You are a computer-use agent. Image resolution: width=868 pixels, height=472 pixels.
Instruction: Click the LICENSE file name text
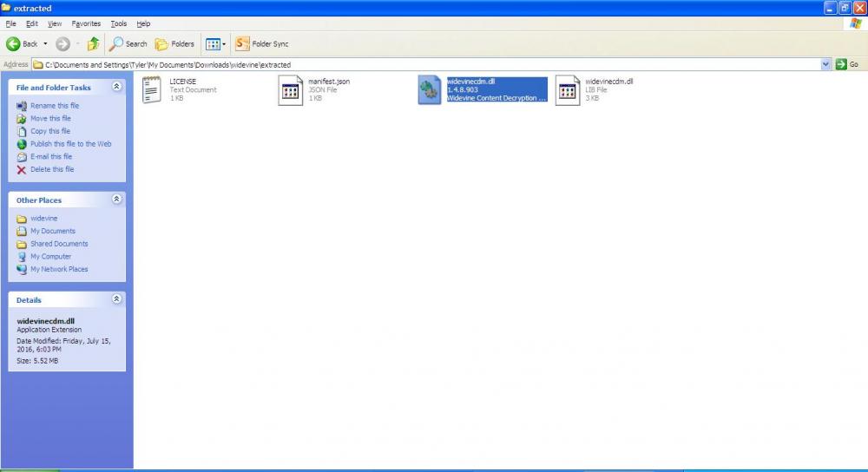(182, 82)
